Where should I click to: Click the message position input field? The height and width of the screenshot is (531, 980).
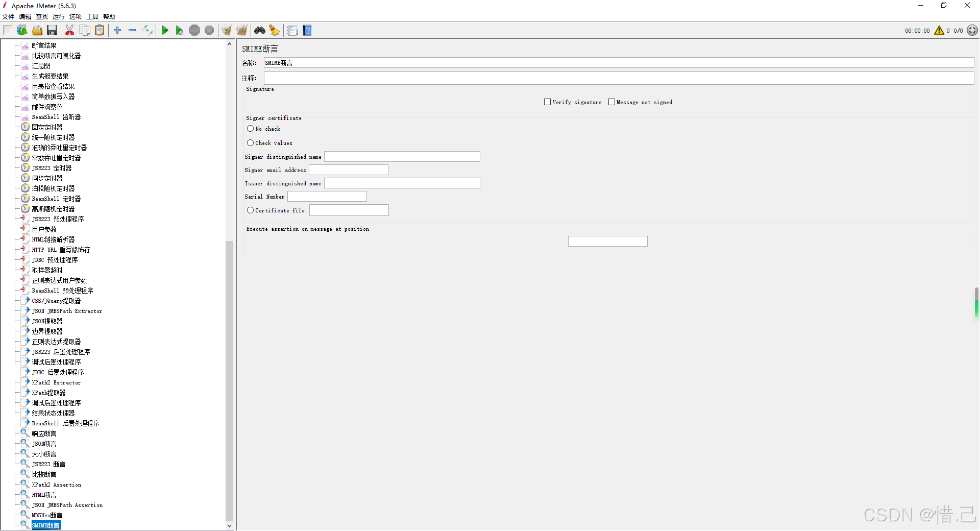pos(608,241)
